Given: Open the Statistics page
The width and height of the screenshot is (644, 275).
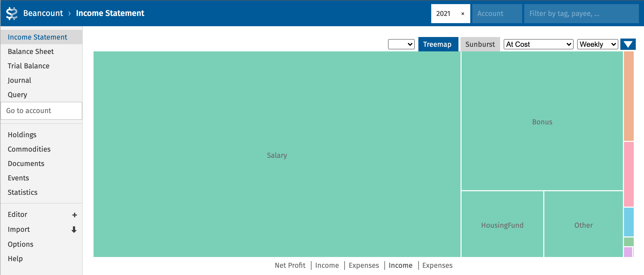Looking at the screenshot, I should [x=23, y=192].
